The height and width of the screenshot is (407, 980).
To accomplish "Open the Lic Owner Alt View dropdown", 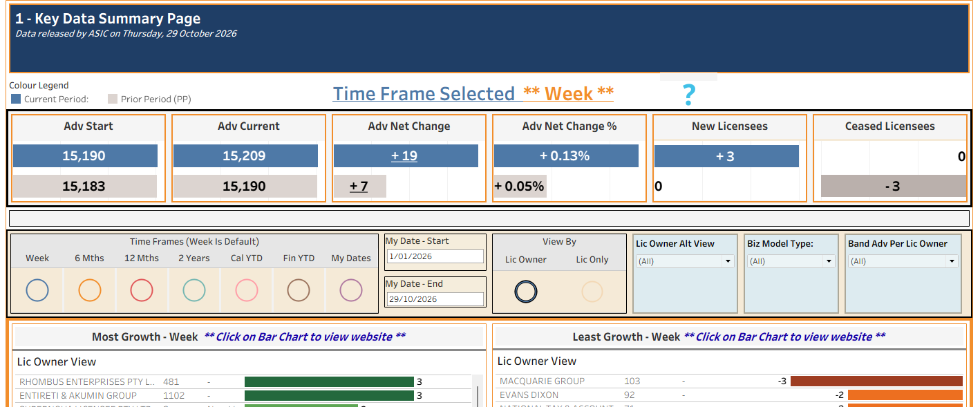I will click(x=685, y=261).
